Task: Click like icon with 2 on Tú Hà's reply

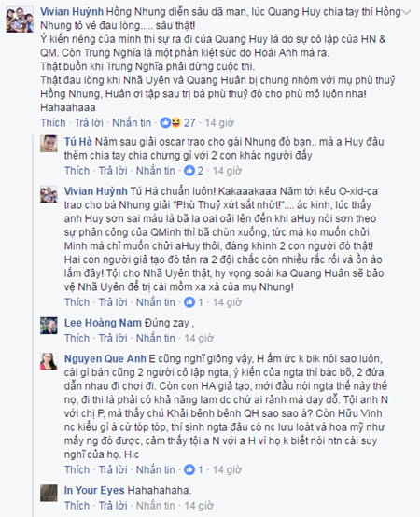Action: click(x=189, y=171)
